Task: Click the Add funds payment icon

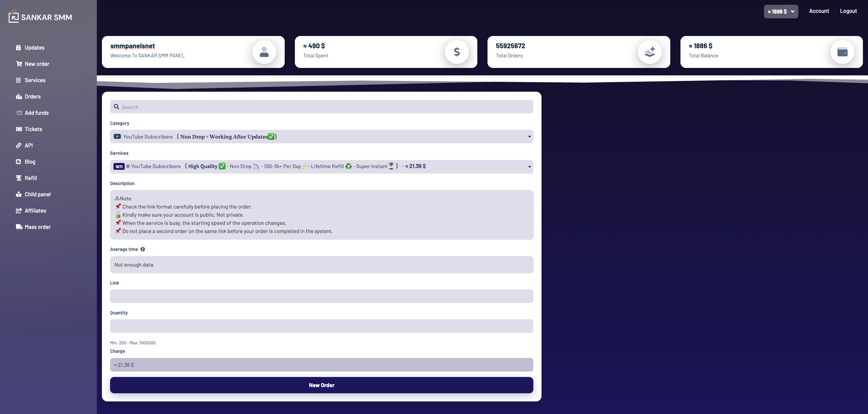Action: tap(19, 112)
